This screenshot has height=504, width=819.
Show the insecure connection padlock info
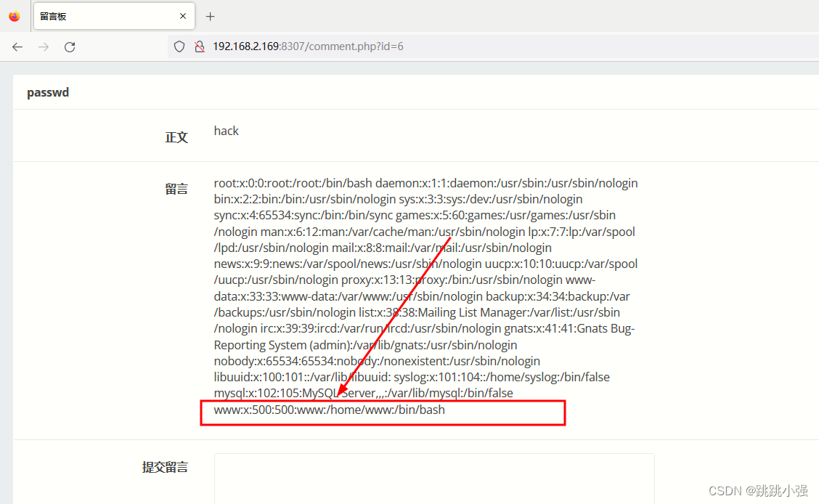[x=200, y=46]
